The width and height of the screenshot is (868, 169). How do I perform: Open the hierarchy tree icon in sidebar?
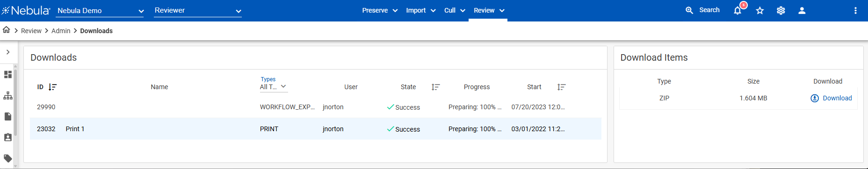[x=8, y=96]
